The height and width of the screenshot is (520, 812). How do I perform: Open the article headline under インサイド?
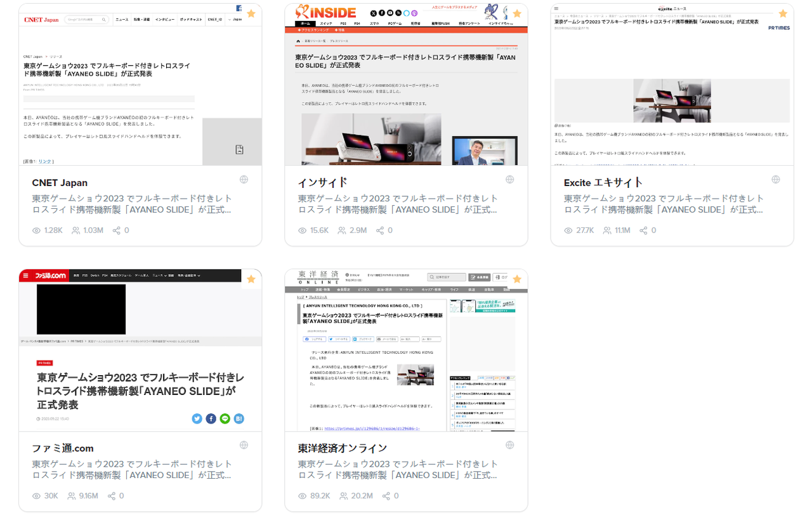click(x=398, y=204)
